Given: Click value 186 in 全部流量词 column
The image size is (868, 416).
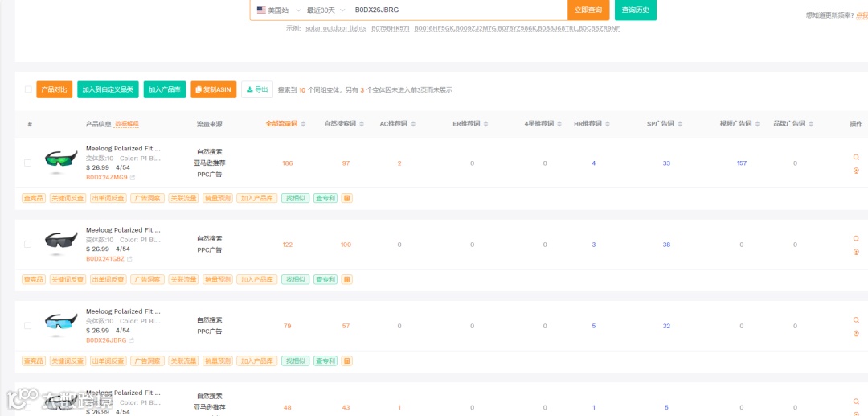Looking at the screenshot, I should (287, 163).
